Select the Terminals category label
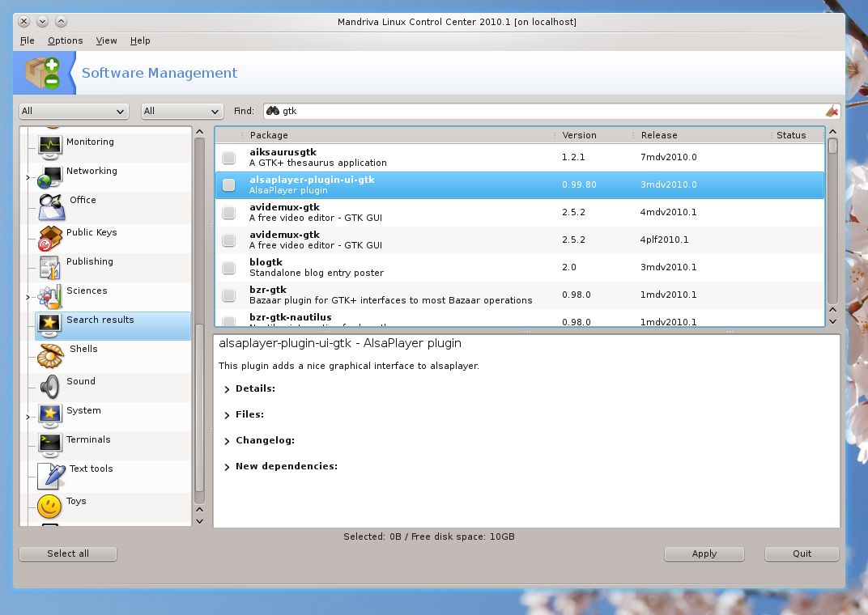 click(88, 439)
